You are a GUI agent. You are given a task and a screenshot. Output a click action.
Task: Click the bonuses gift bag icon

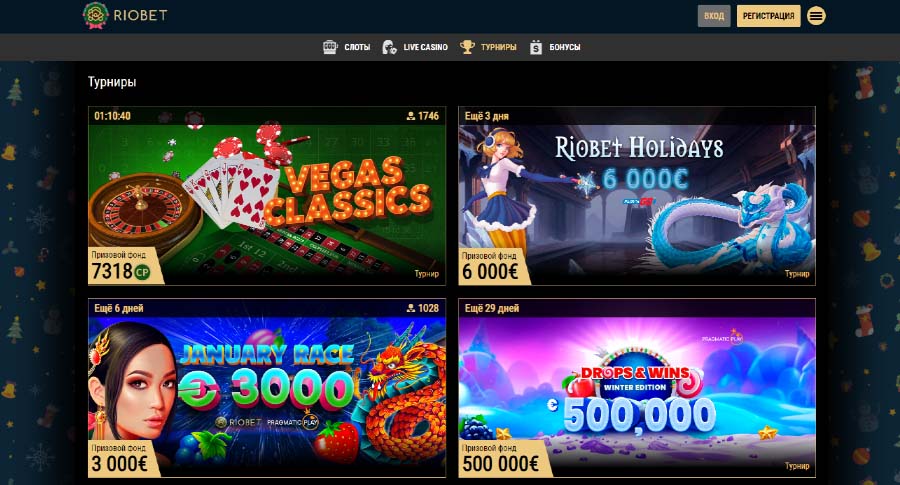(x=536, y=47)
